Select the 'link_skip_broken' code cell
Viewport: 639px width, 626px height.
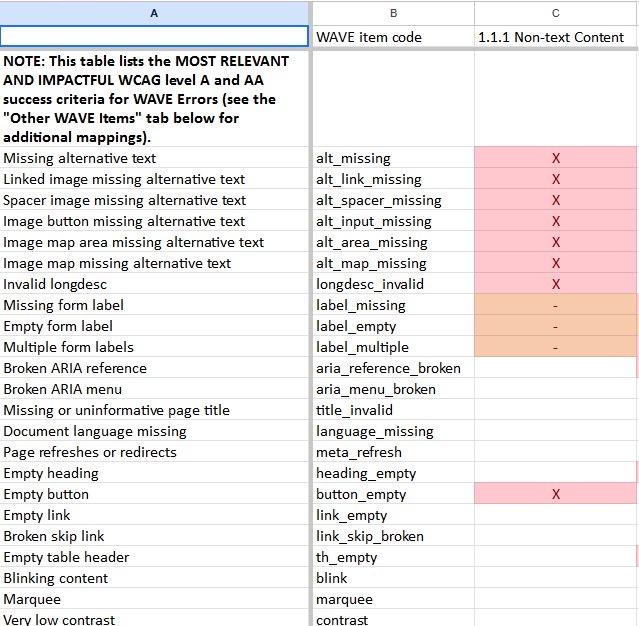(393, 536)
